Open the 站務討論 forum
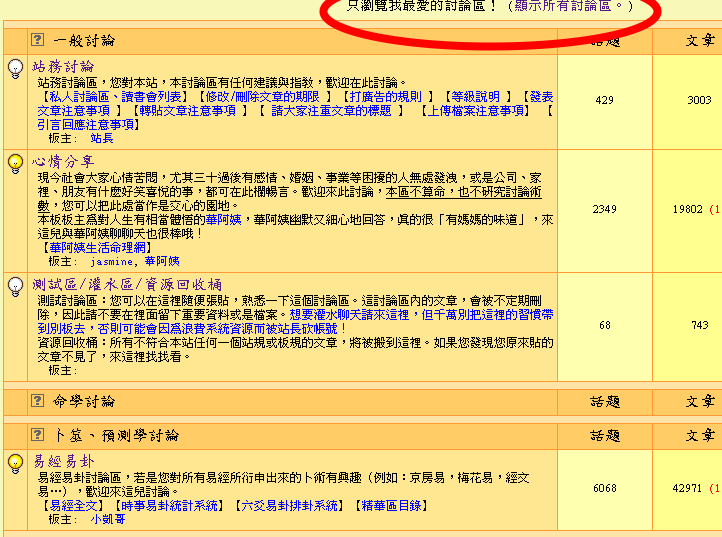 point(64,66)
